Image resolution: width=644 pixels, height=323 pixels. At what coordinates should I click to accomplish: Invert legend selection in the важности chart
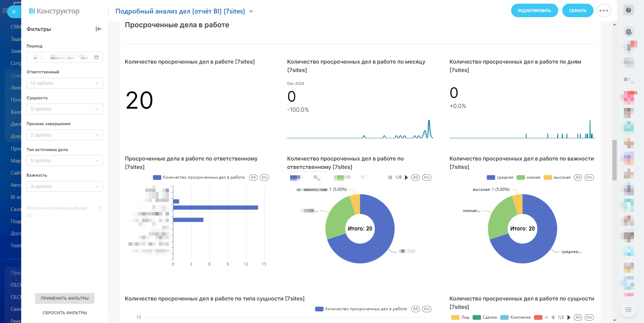click(x=589, y=177)
